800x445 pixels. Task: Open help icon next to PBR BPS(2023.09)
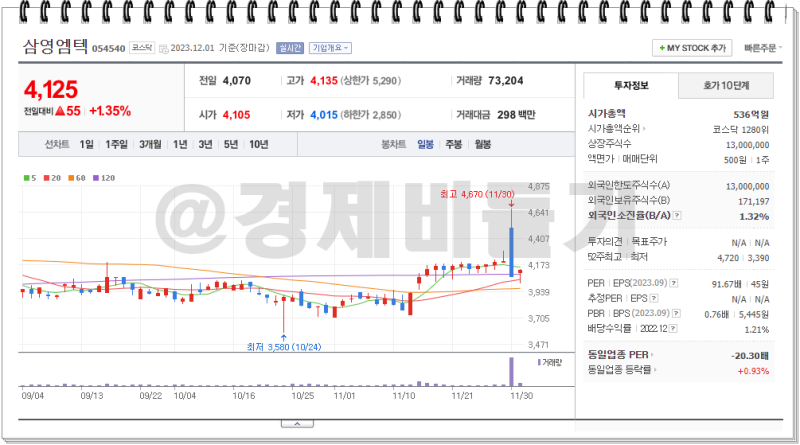pos(677,313)
